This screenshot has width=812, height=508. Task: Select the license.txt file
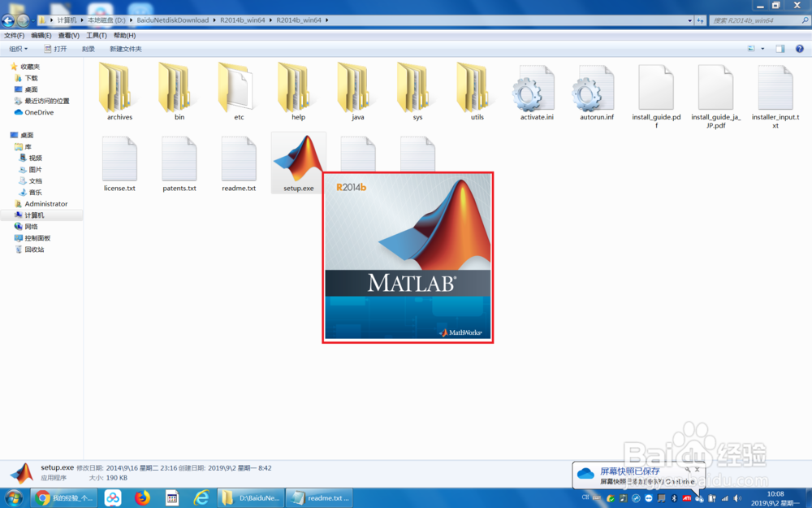tap(119, 164)
